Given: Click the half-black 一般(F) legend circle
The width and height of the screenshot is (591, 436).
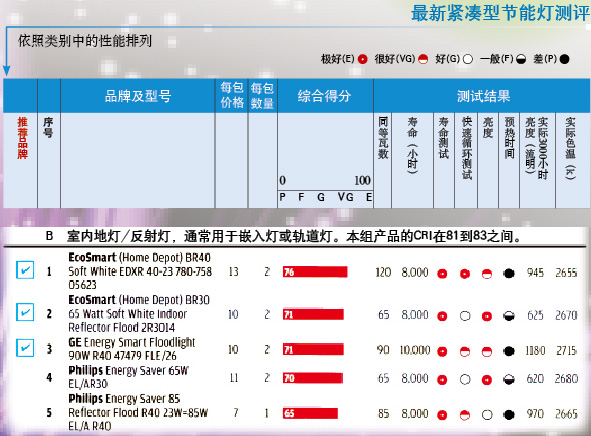Looking at the screenshot, I should [x=521, y=59].
